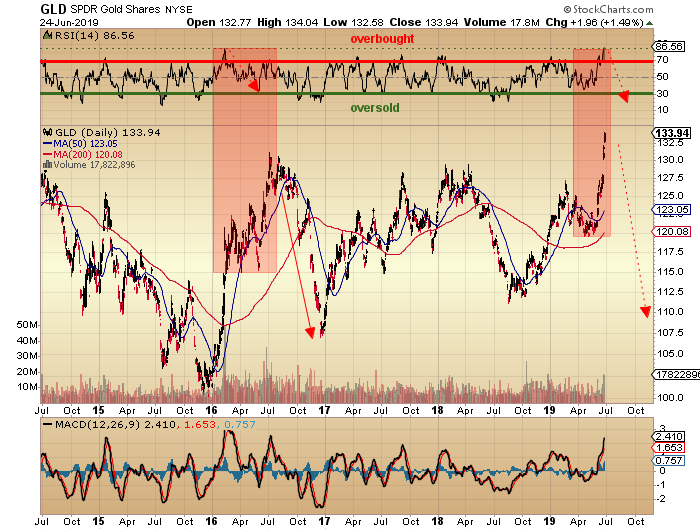Viewport: 700px width, 530px height.
Task: Click the blue 123.05 MA(50) price tag
Action: pos(671,209)
